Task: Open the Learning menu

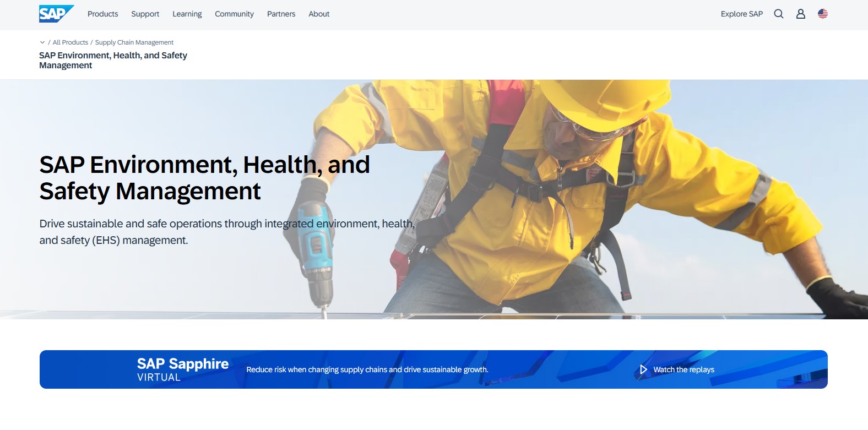Action: click(x=187, y=14)
